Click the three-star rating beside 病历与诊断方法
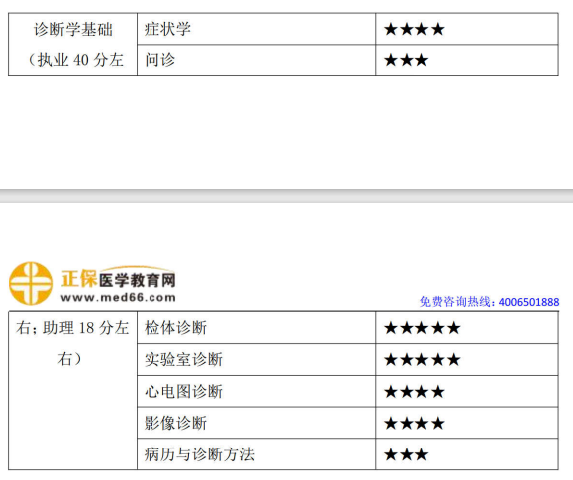This screenshot has height=480, width=573. click(406, 455)
